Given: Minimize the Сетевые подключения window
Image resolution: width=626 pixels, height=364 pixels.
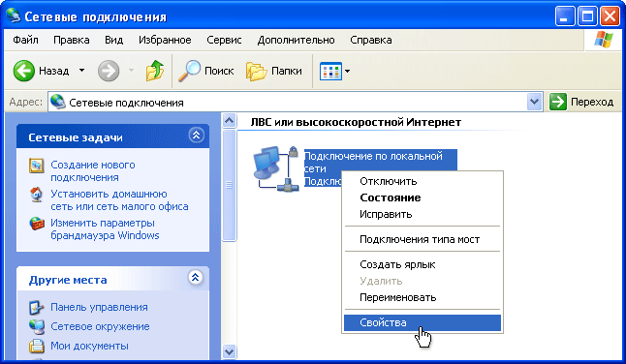Looking at the screenshot, I should point(565,16).
